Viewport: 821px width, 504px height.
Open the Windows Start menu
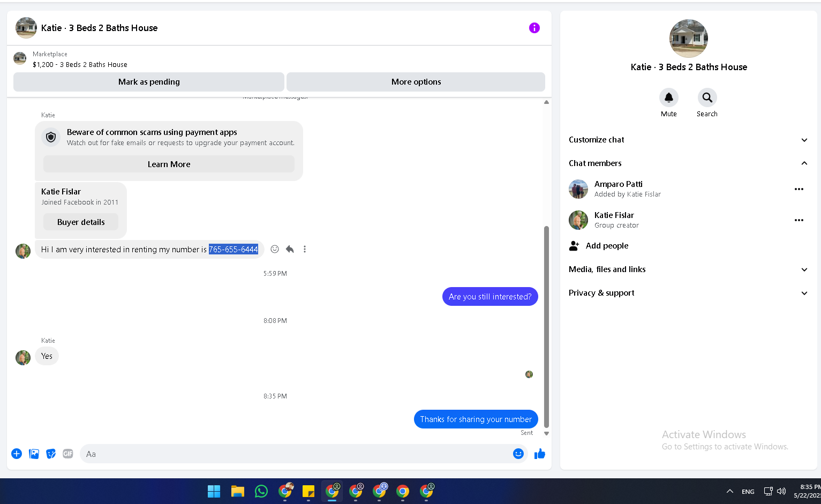214,491
